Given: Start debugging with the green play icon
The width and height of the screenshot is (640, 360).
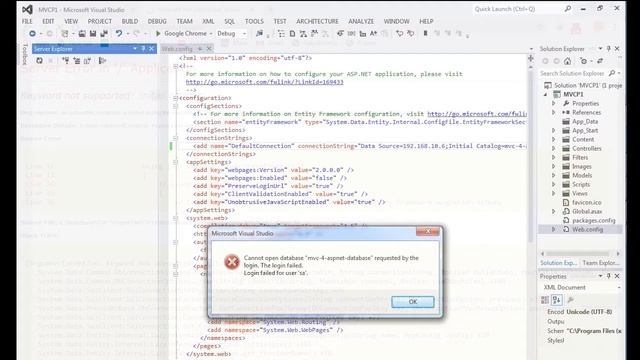Looking at the screenshot, I should pyautogui.click(x=158, y=33).
